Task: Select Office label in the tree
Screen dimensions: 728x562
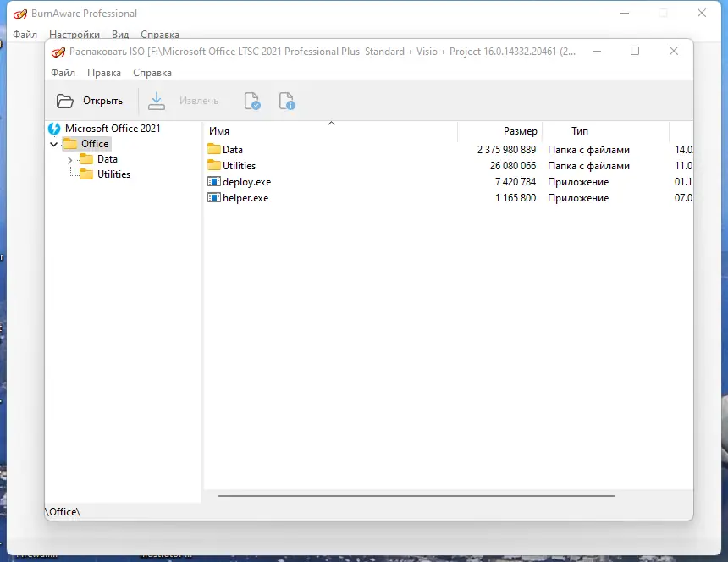Action: tap(95, 144)
